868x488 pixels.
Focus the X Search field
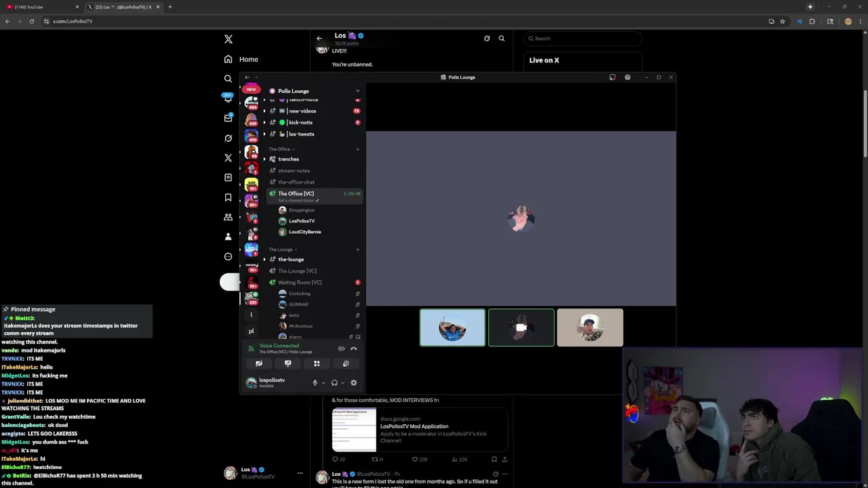pos(583,38)
